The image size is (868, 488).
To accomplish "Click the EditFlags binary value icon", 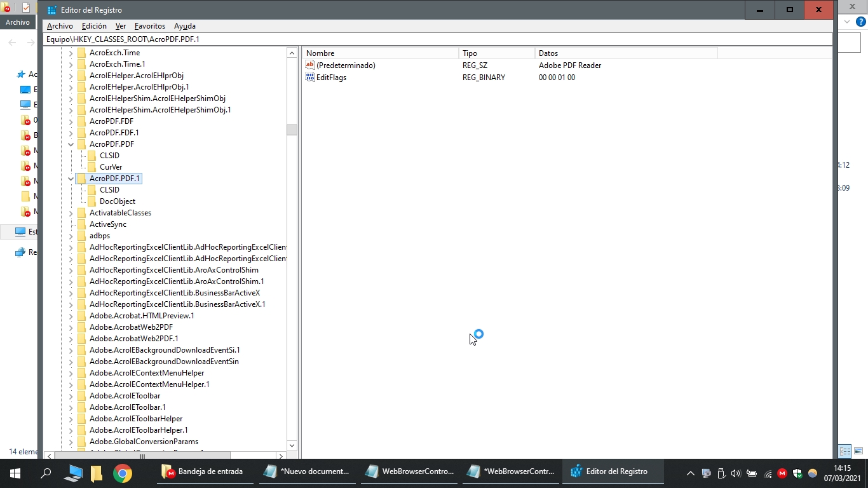I will click(310, 78).
